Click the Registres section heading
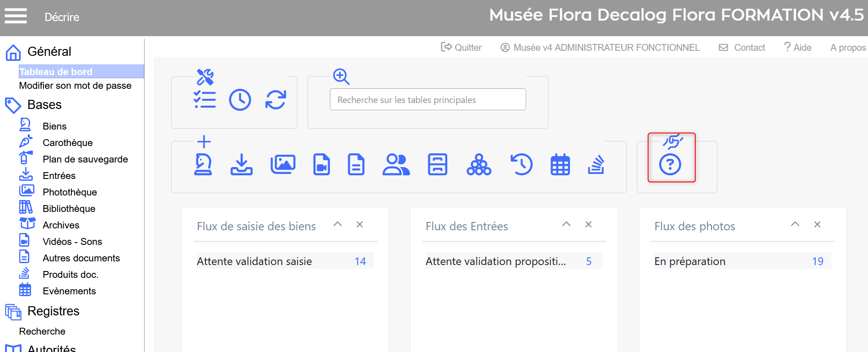This screenshot has height=352, width=868. (54, 311)
